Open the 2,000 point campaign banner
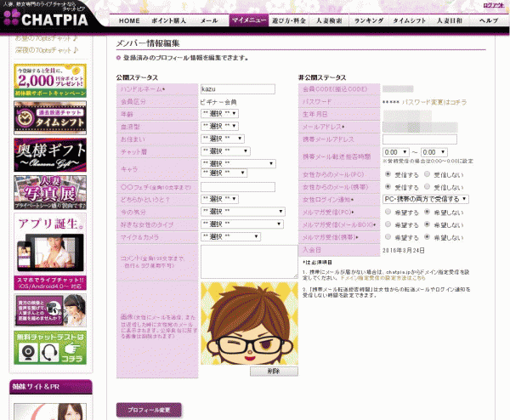Screen dimensions: 510x420 50,81
